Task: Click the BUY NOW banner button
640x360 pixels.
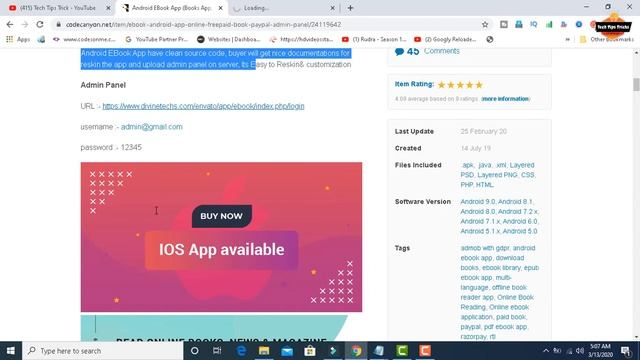Action: point(222,216)
